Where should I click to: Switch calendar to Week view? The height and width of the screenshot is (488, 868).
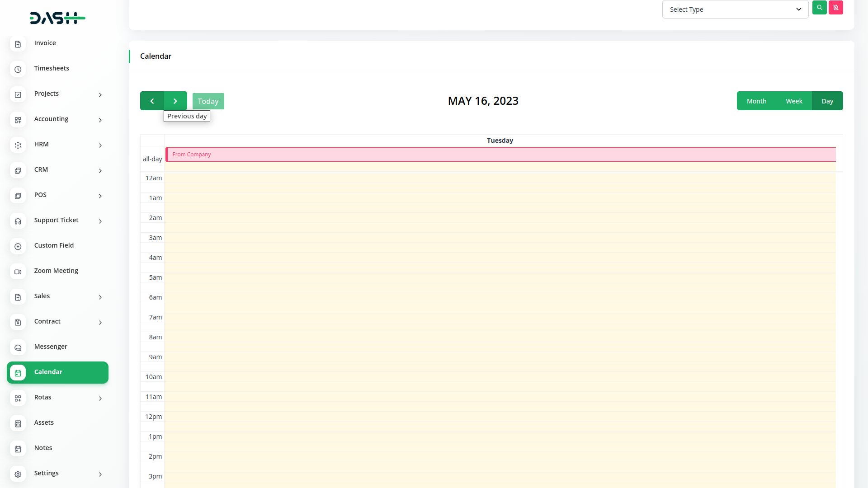[x=794, y=101]
